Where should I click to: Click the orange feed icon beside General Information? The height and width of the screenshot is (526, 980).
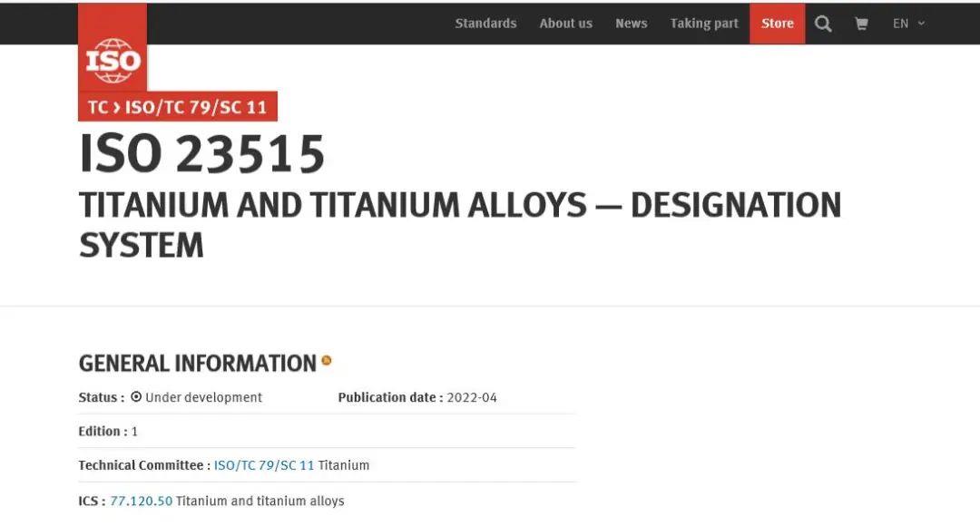[327, 361]
